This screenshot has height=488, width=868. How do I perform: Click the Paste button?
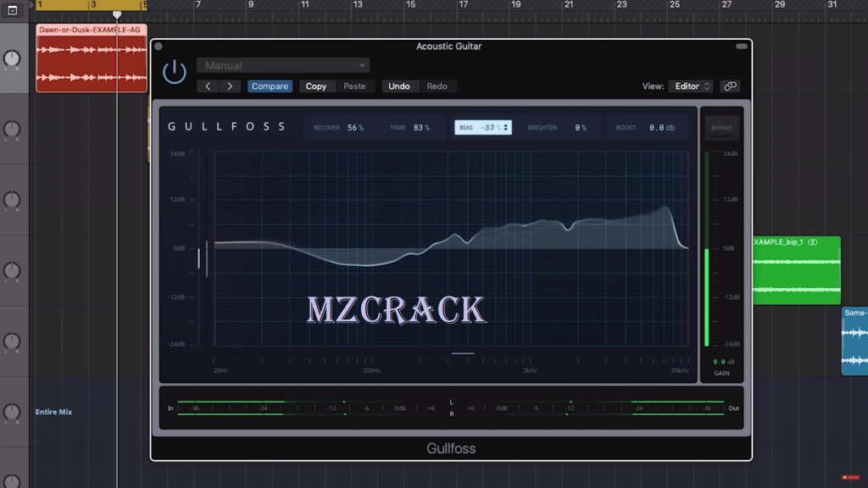tap(354, 86)
